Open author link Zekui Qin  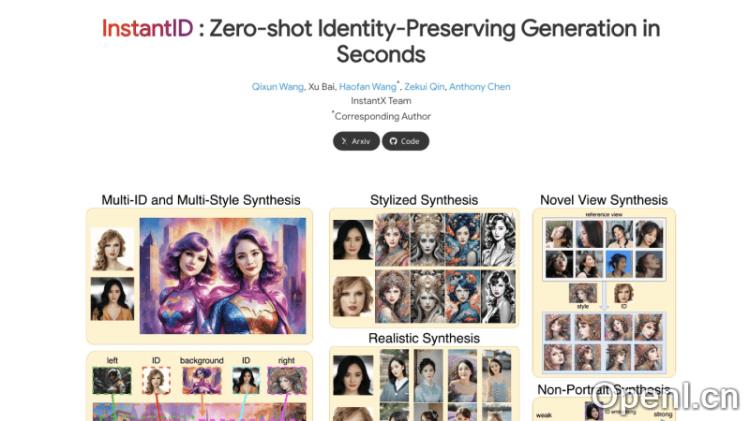[x=424, y=87]
